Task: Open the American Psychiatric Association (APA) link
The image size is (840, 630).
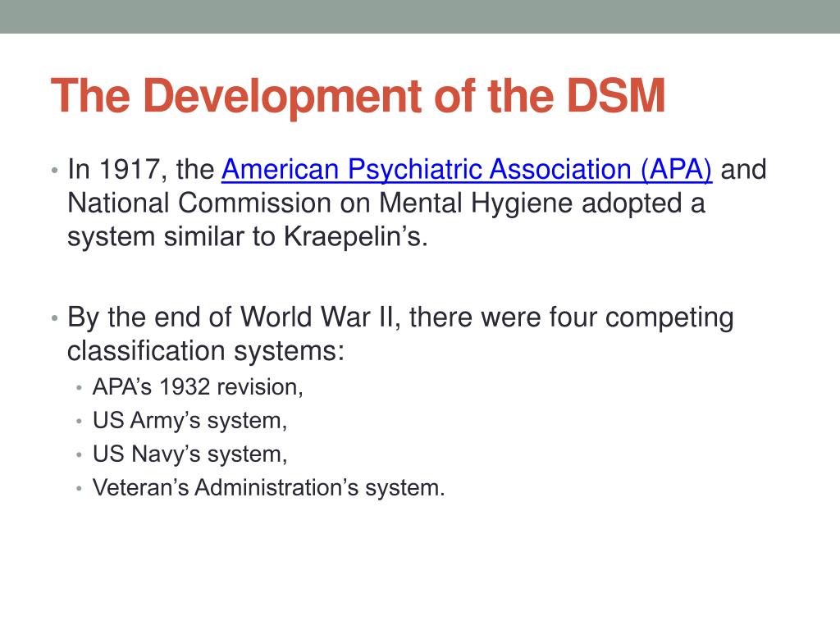Action: point(467,170)
